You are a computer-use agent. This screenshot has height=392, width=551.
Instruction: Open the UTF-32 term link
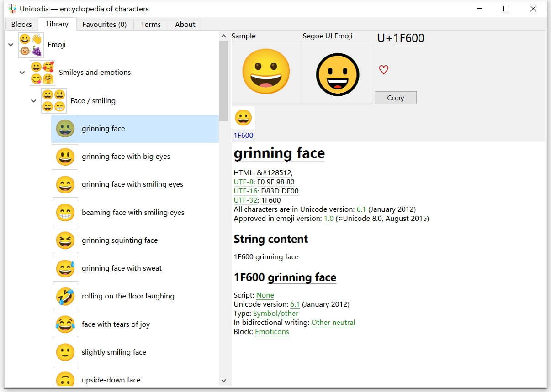point(245,200)
